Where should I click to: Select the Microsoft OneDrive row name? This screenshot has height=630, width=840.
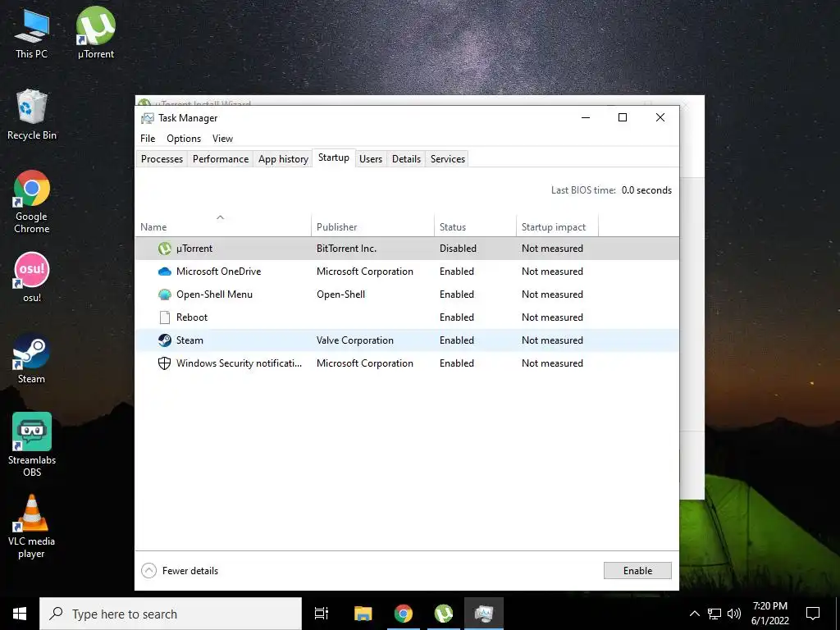(x=218, y=272)
